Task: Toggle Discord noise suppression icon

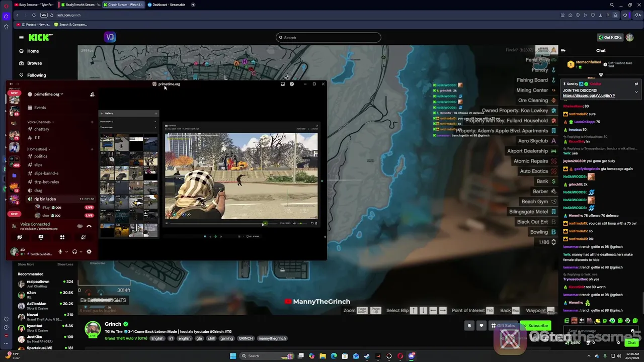Action: (x=79, y=226)
